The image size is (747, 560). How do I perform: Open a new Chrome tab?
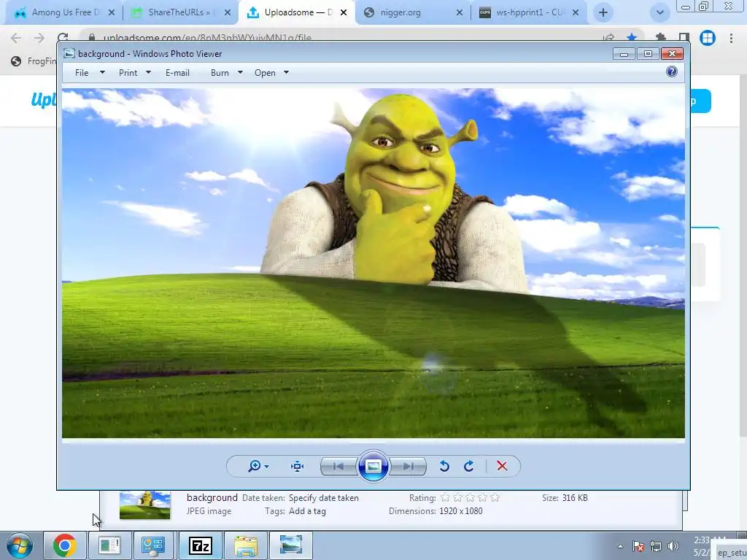[603, 13]
